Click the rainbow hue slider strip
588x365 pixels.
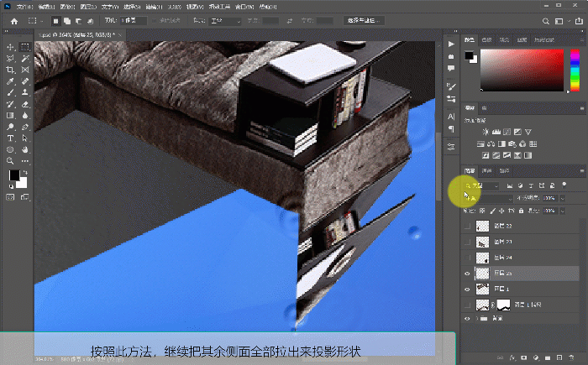pos(575,70)
